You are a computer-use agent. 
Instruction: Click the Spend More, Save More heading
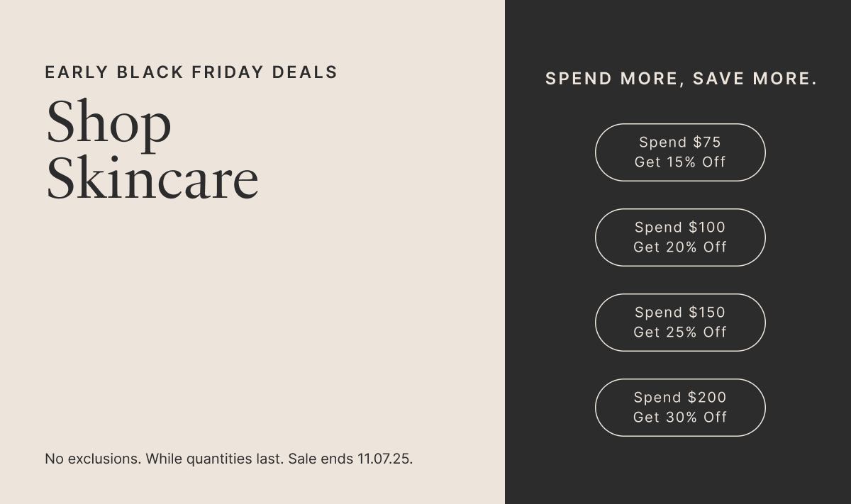(681, 79)
